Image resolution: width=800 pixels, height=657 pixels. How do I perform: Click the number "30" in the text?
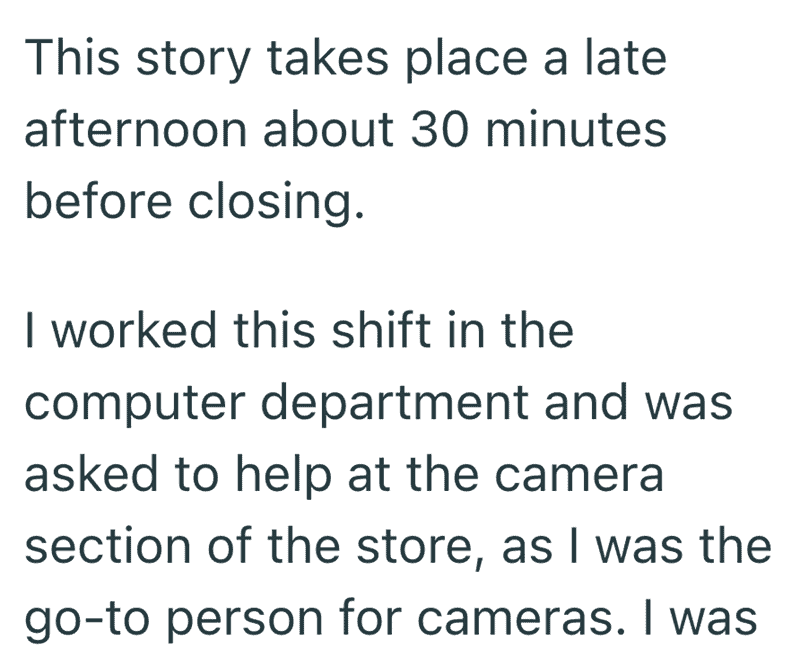pos(440,130)
